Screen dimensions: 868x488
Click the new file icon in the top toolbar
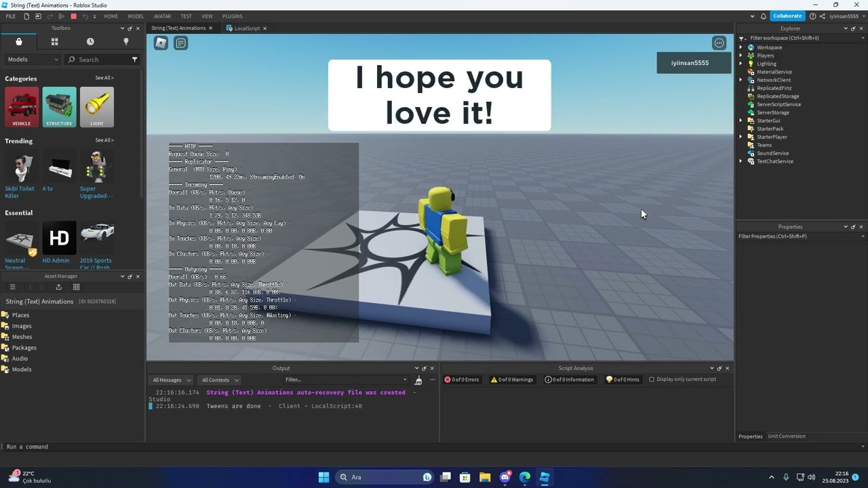tap(26, 16)
